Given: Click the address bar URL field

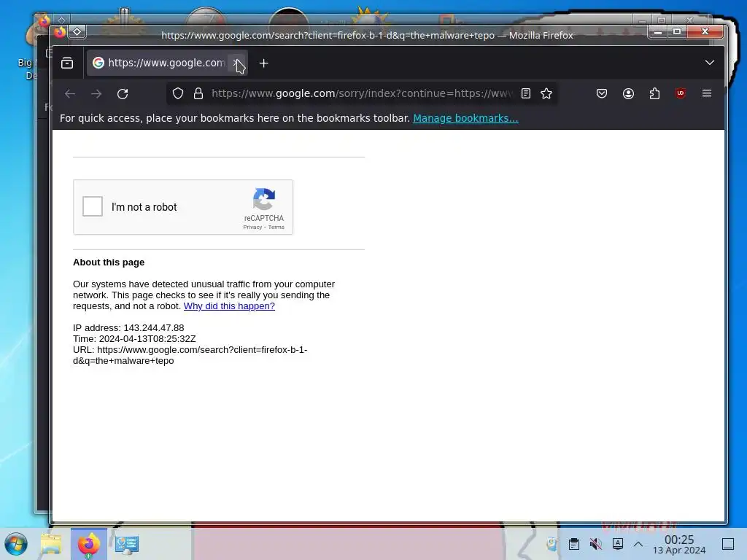Looking at the screenshot, I should (x=362, y=93).
